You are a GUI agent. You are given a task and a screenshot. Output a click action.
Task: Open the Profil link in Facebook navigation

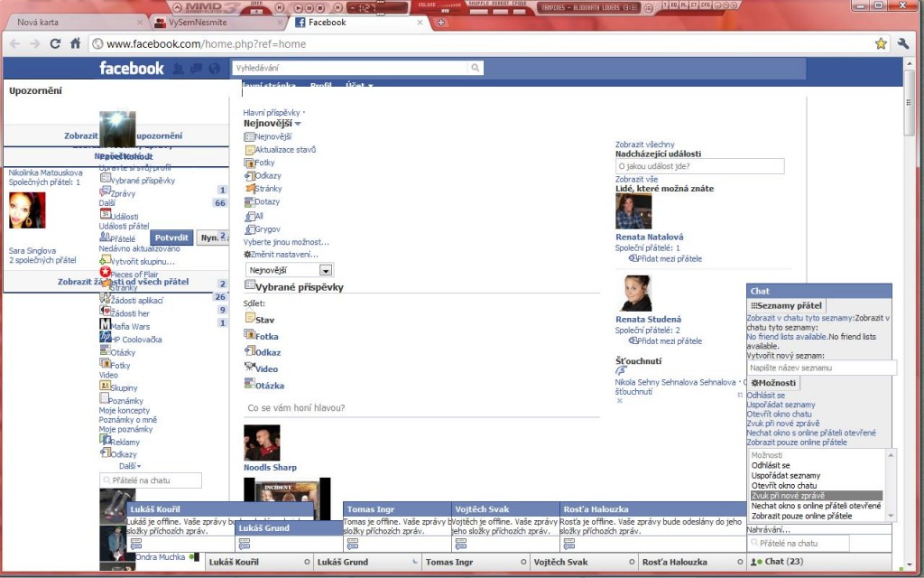[x=320, y=86]
